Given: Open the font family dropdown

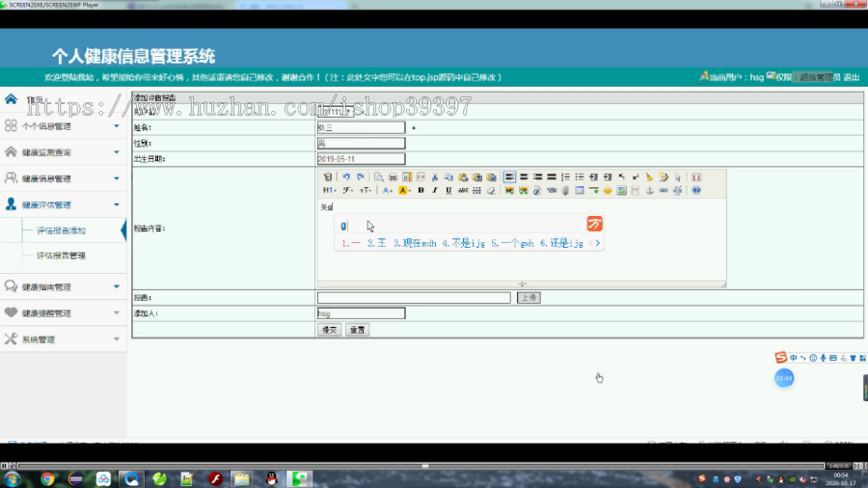Looking at the screenshot, I should point(347,190).
